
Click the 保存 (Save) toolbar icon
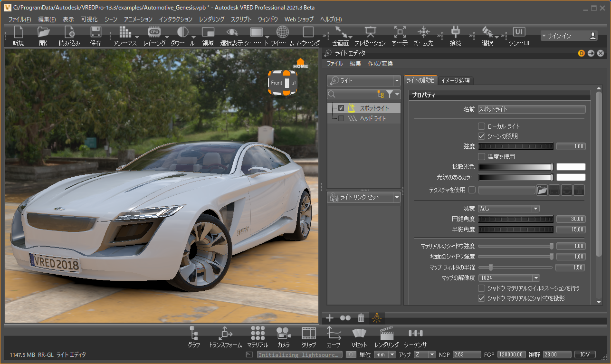pos(95,35)
